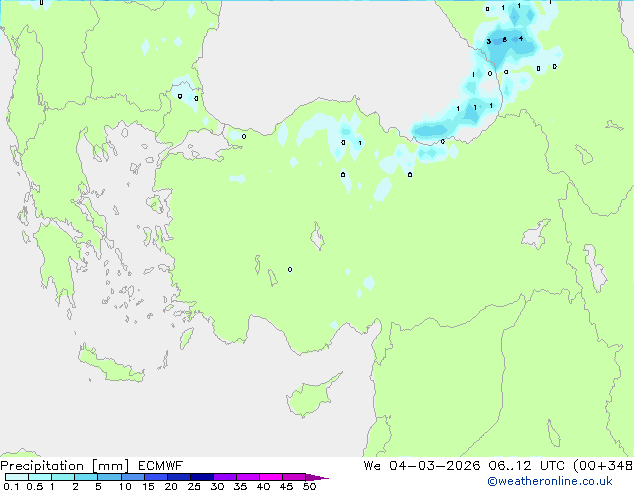This screenshot has height=490, width=634.
Task: Click the 25 to 30 mm dark blue swatch
Action: pos(201,477)
